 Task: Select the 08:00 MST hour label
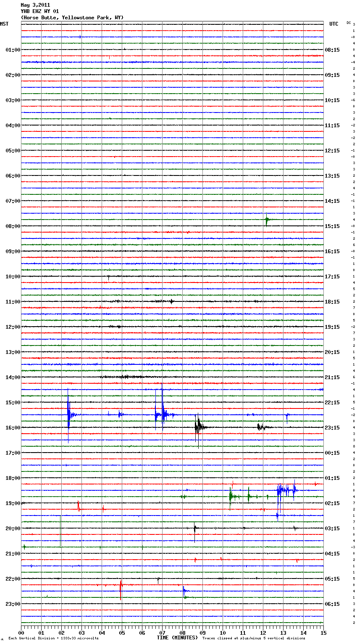pos(13,226)
